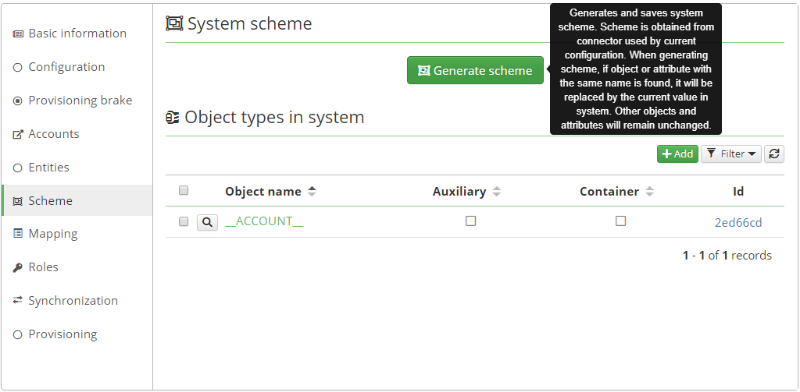
Task: Switch to the Roles tab
Action: pos(77,267)
